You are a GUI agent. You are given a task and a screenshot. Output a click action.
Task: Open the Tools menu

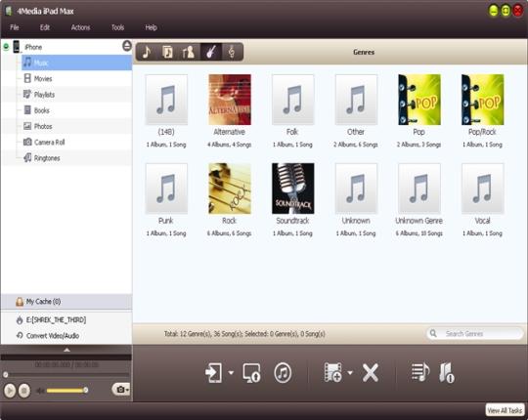click(118, 27)
